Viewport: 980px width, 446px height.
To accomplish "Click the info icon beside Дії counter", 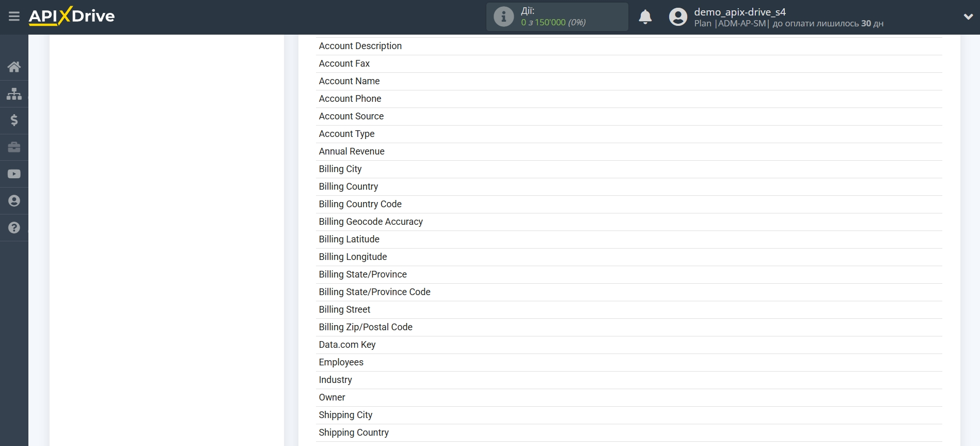I will tap(503, 17).
